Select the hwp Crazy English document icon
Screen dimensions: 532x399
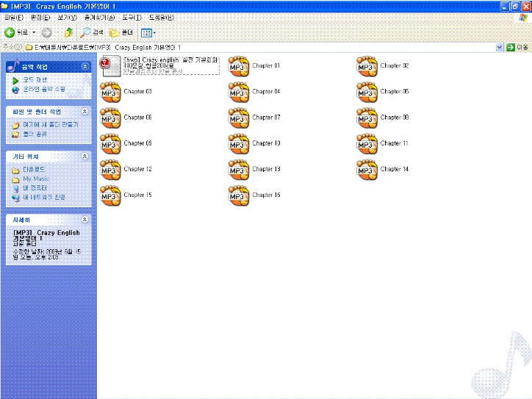click(110, 66)
